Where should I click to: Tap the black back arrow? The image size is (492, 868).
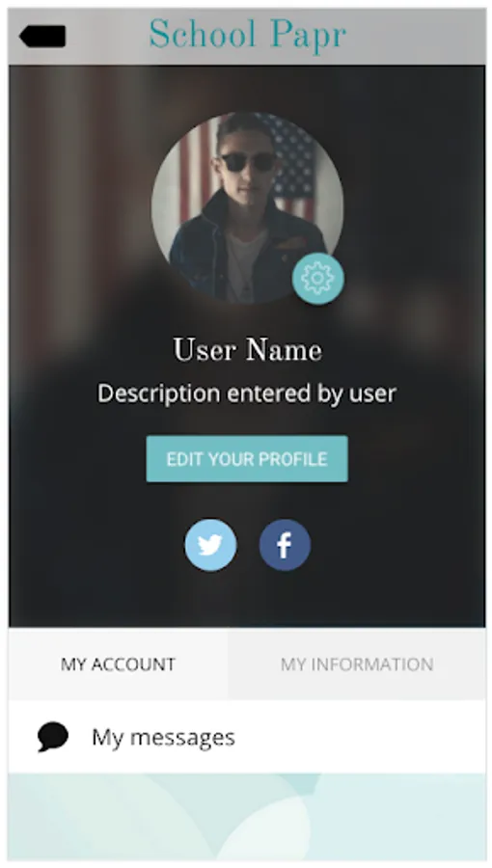42,36
